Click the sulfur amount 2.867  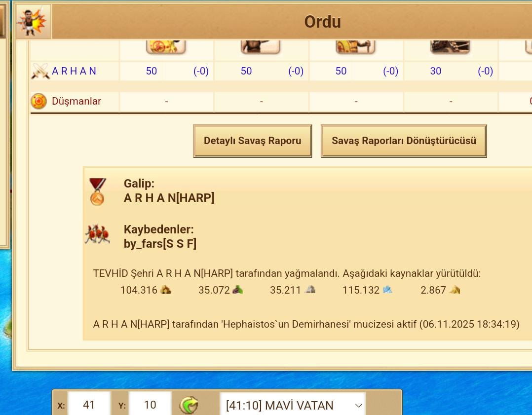pos(433,290)
